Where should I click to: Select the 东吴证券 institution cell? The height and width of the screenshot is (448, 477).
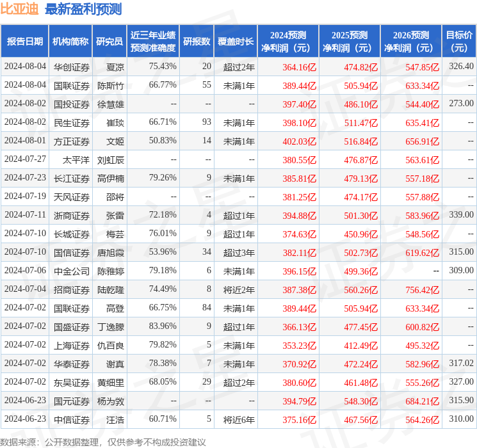click(x=72, y=382)
